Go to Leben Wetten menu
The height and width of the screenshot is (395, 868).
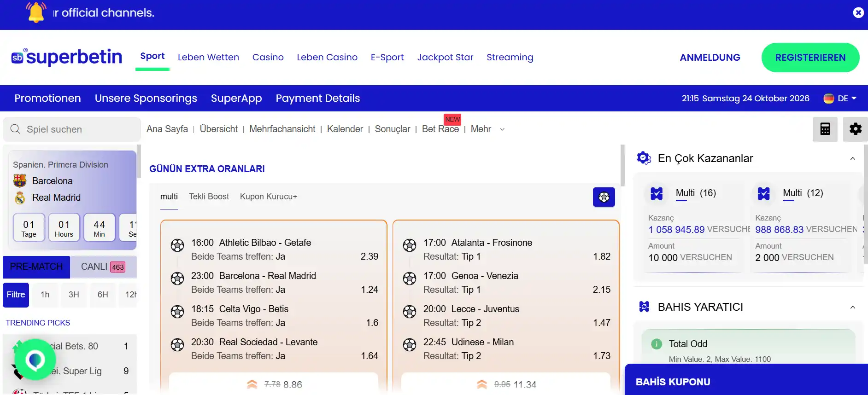(208, 57)
